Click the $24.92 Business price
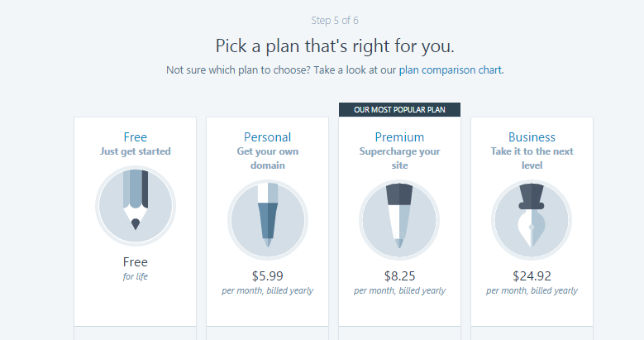This screenshot has width=644, height=340. [x=532, y=275]
